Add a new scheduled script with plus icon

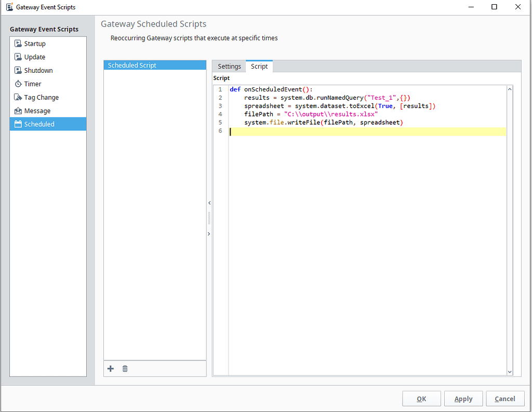(x=111, y=368)
